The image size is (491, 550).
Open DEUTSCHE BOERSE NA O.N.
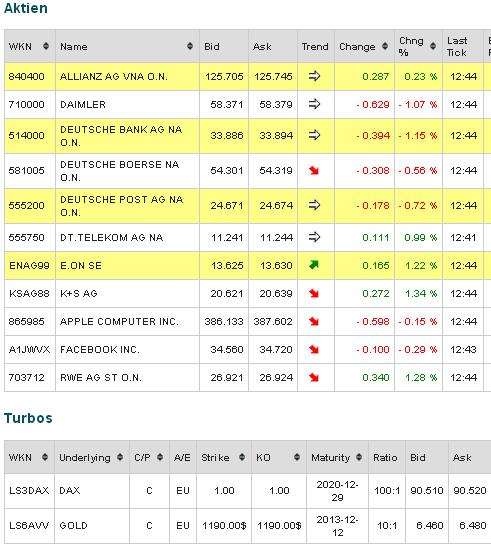[x=120, y=171]
